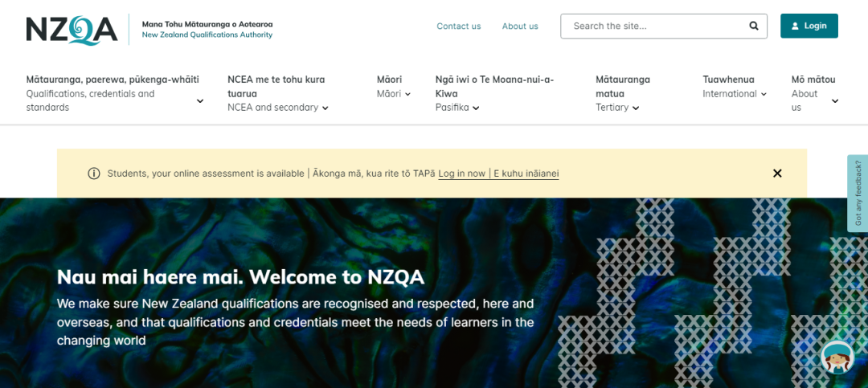The image size is (868, 388).
Task: Open the Māori dropdown menu
Action: pyautogui.click(x=407, y=95)
